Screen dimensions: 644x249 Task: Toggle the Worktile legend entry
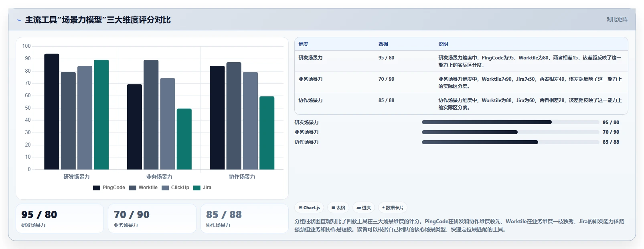[x=143, y=188]
